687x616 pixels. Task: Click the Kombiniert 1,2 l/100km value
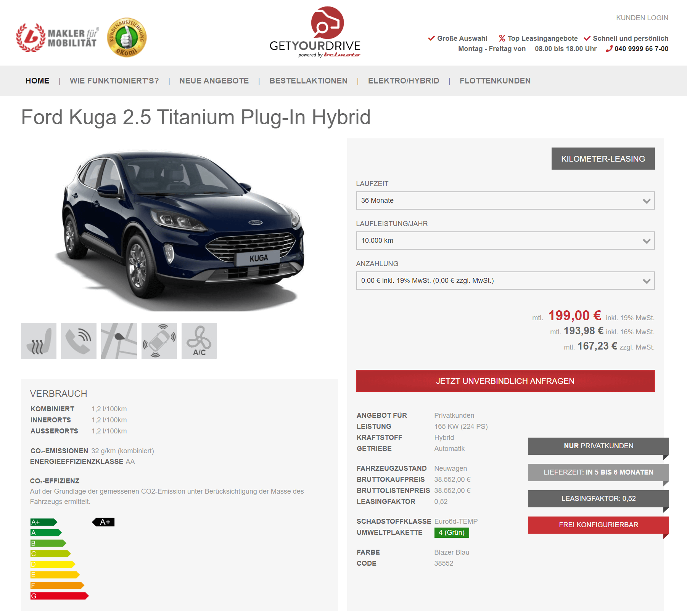pos(109,409)
